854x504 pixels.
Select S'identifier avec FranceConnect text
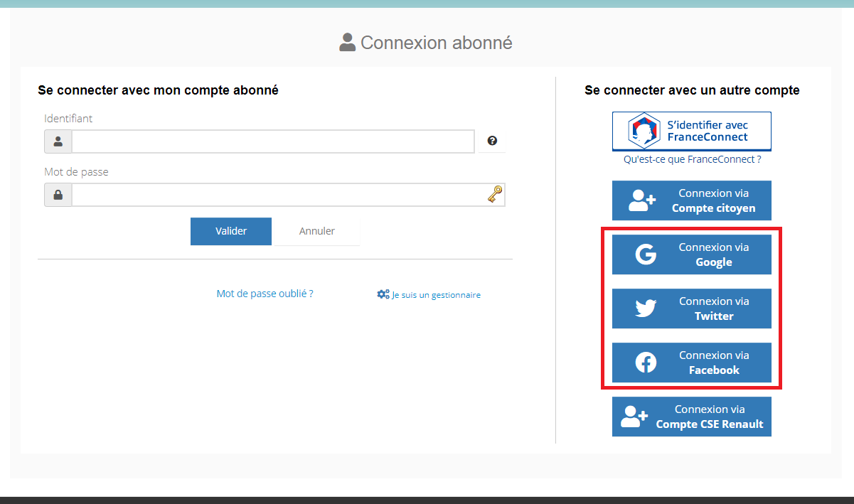(x=708, y=131)
